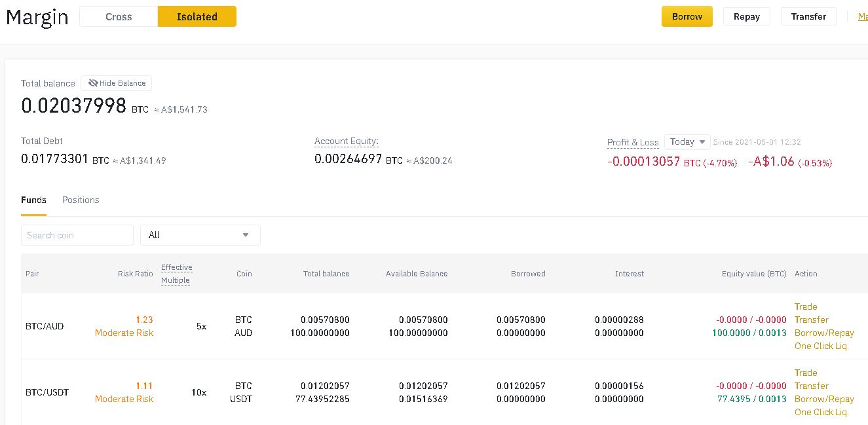The height and width of the screenshot is (425, 868).
Task: Click the yellow Borrow button
Action: pyautogui.click(x=687, y=16)
